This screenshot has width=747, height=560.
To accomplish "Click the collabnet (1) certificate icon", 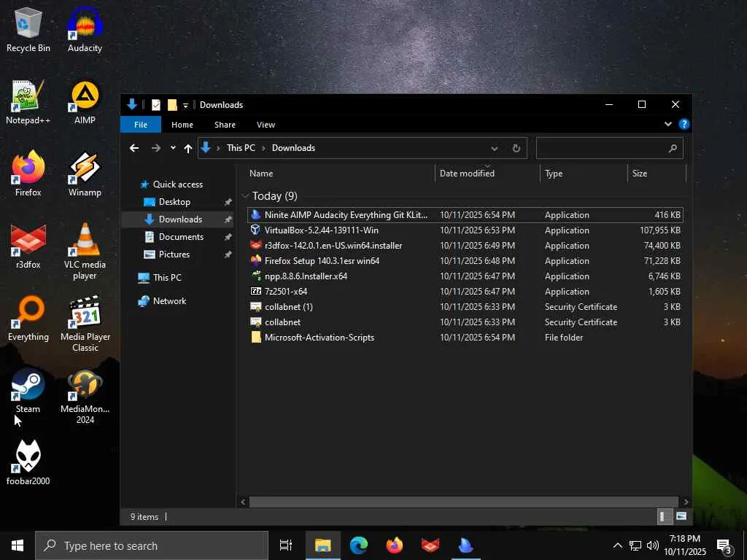I will click(x=256, y=307).
